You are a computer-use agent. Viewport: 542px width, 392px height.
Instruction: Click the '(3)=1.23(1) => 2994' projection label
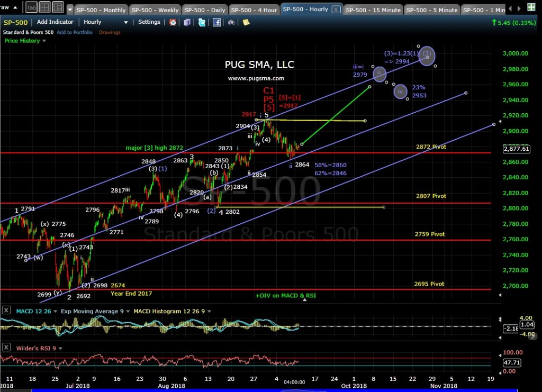(x=401, y=57)
